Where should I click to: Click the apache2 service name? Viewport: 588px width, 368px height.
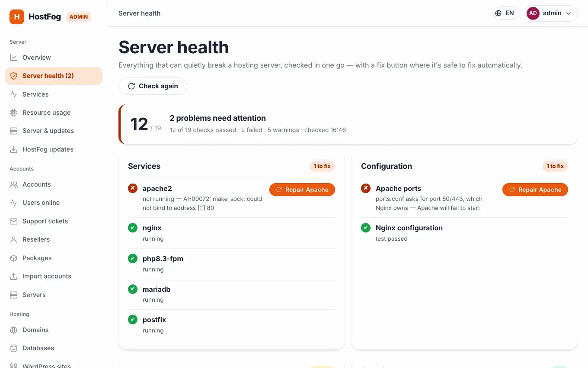click(157, 188)
